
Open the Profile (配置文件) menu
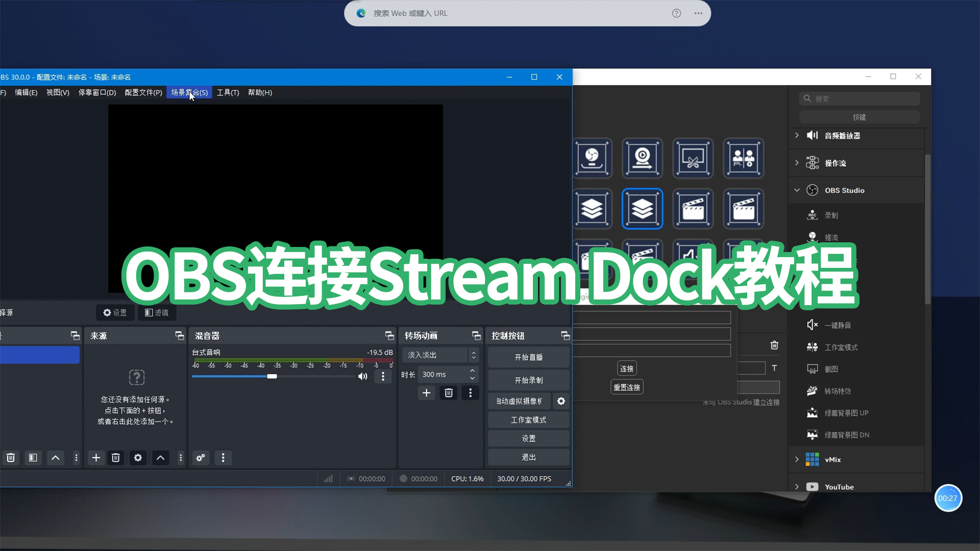(143, 92)
